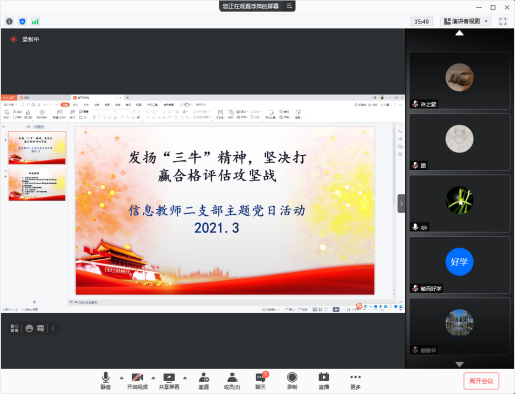Open the speaker view dropdown

466,21
